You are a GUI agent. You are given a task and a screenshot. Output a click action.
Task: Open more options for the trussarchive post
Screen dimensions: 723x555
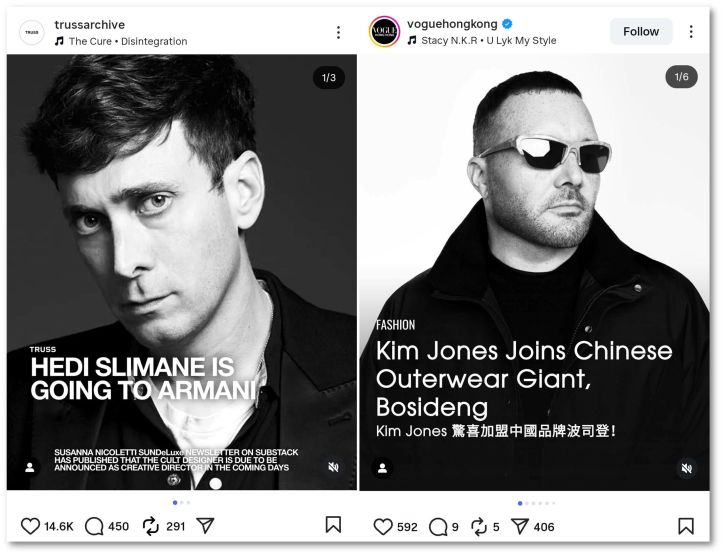338,32
